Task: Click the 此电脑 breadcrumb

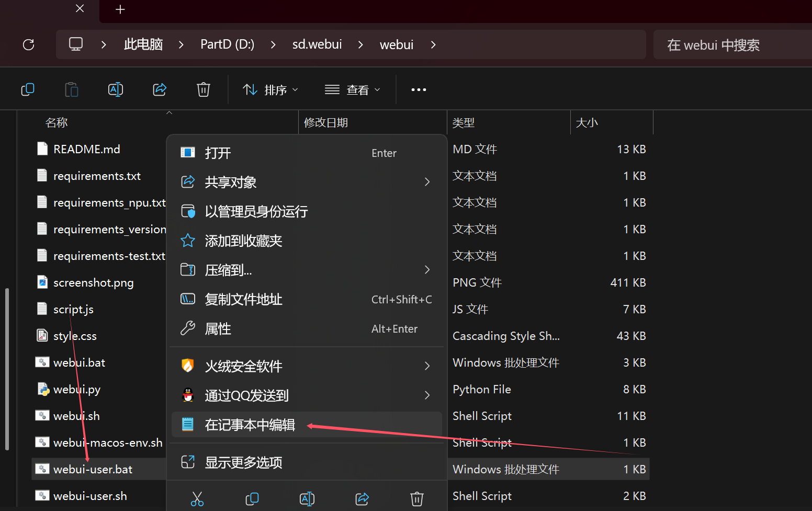Action: (x=143, y=45)
